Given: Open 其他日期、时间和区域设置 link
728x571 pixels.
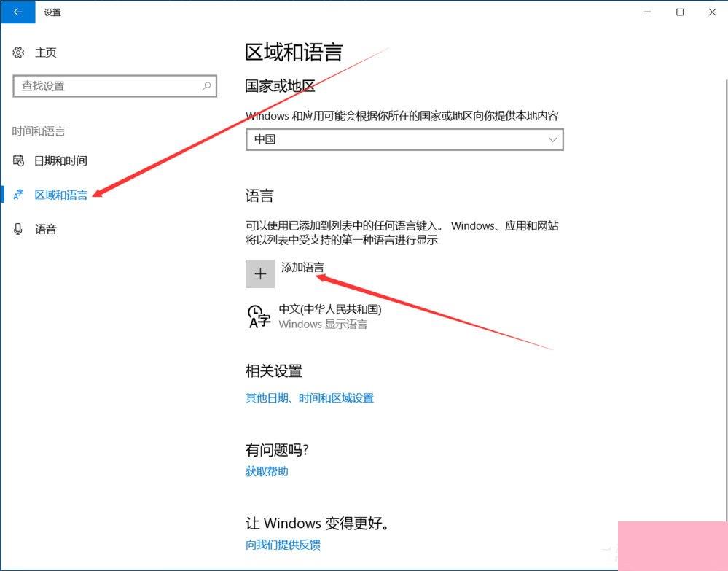Looking at the screenshot, I should click(x=310, y=397).
